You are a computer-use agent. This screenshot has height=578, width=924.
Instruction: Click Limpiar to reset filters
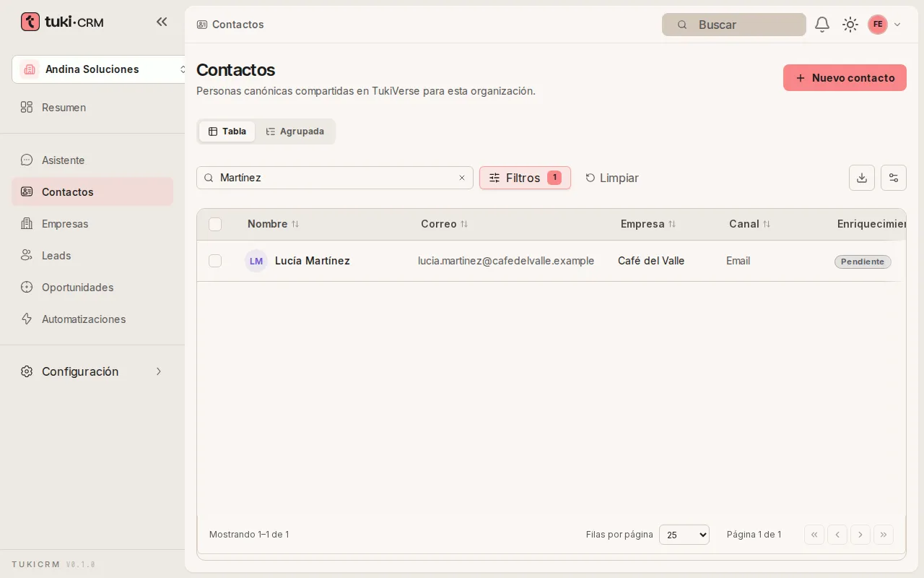coord(611,178)
